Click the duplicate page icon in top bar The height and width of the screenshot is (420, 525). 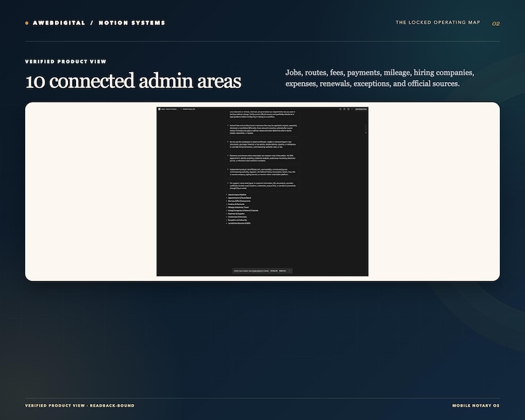[348, 109]
